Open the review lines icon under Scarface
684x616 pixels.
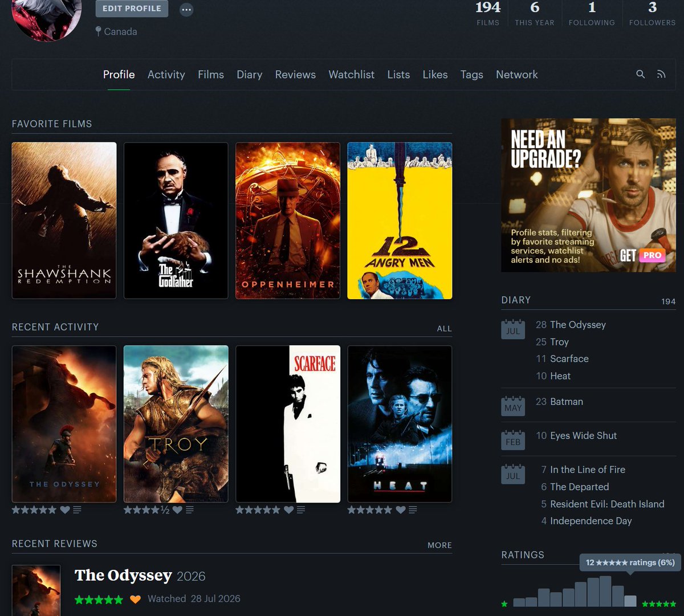point(301,509)
